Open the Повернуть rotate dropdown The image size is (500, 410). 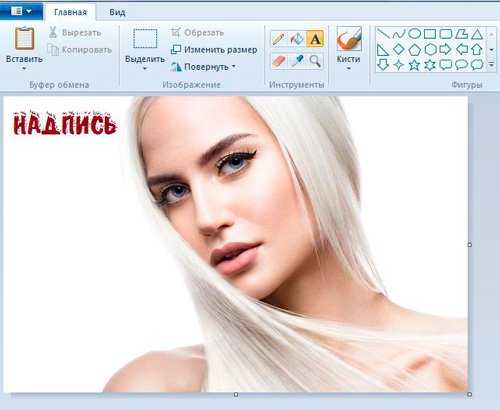(234, 67)
